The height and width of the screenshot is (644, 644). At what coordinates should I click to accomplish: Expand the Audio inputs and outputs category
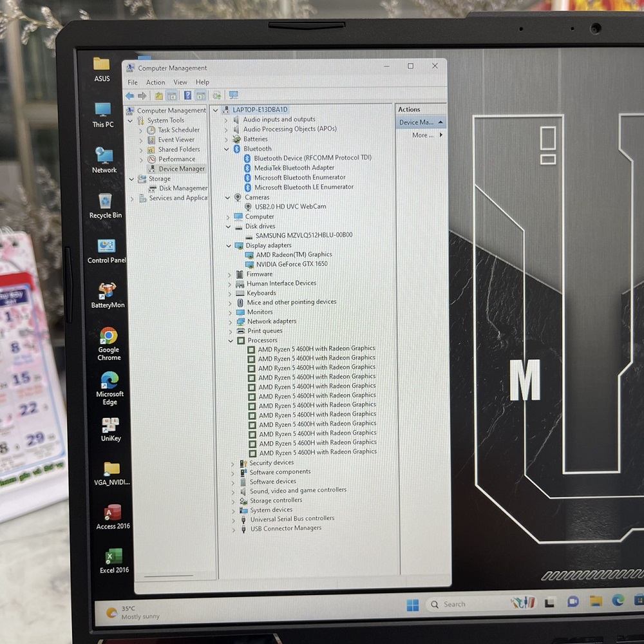coord(225,120)
